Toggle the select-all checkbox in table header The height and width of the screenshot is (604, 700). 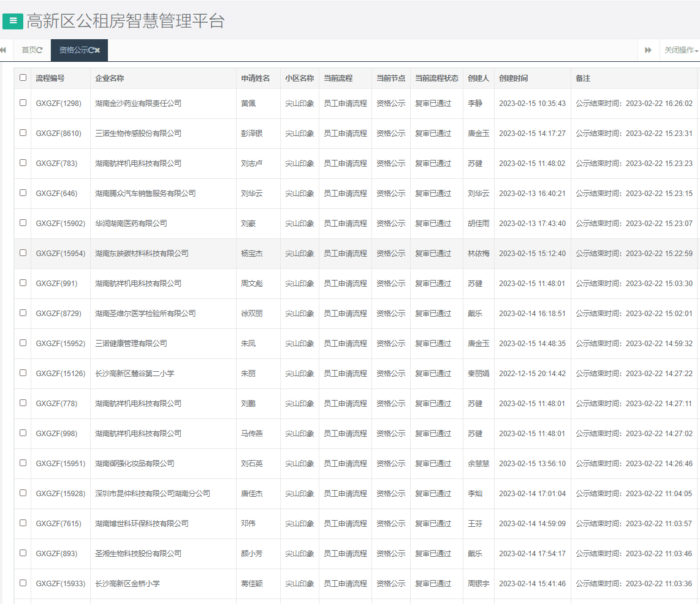click(x=23, y=78)
